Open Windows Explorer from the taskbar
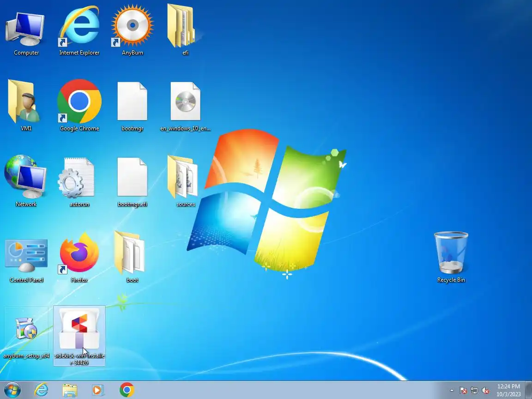532x399 pixels. coord(70,390)
